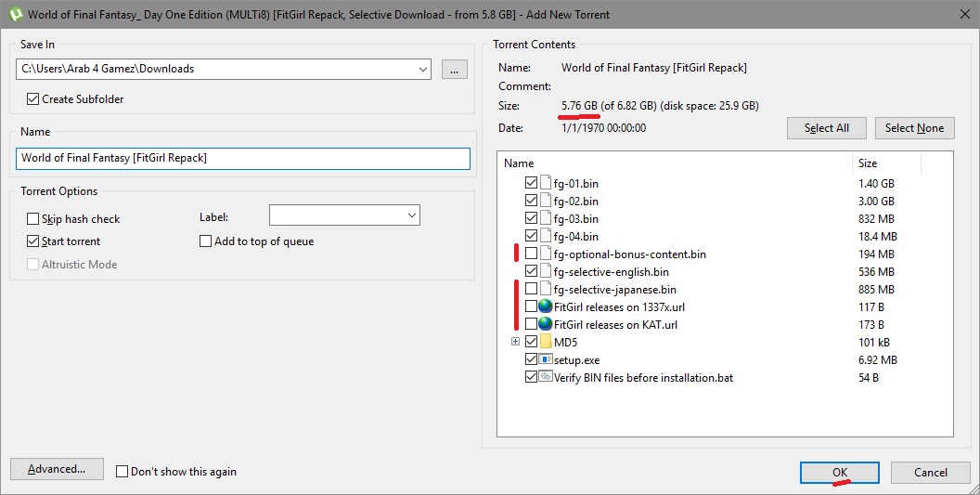Click the Cancel button

click(931, 473)
